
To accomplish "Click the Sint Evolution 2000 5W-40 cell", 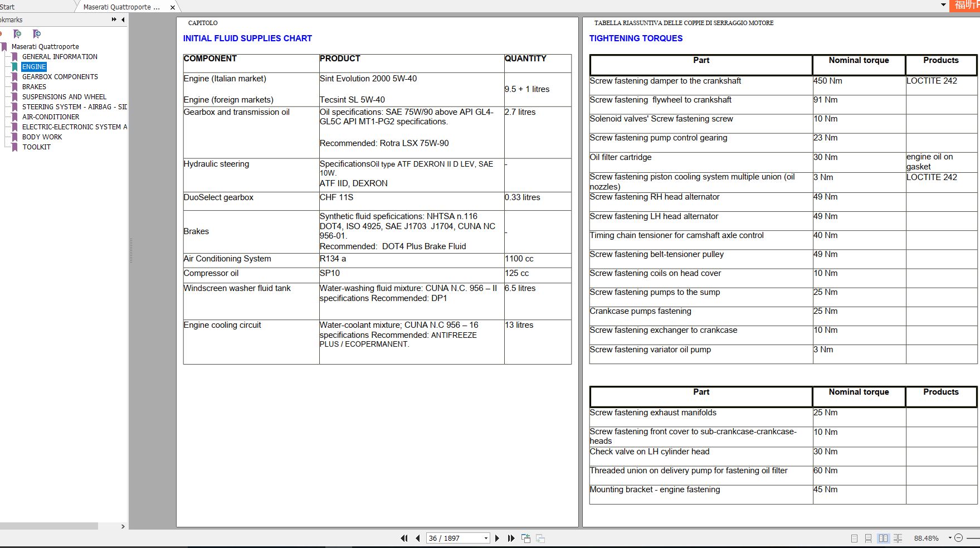I will point(368,79).
